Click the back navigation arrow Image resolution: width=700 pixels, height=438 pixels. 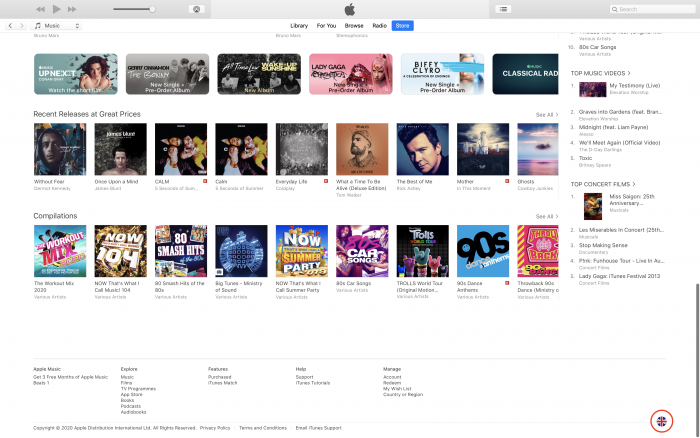click(10, 25)
